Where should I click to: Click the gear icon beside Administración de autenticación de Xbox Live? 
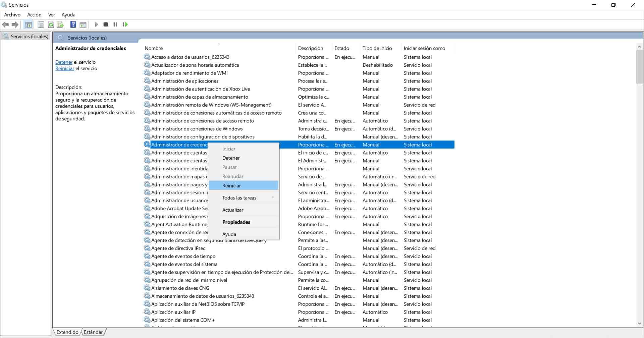(x=147, y=89)
